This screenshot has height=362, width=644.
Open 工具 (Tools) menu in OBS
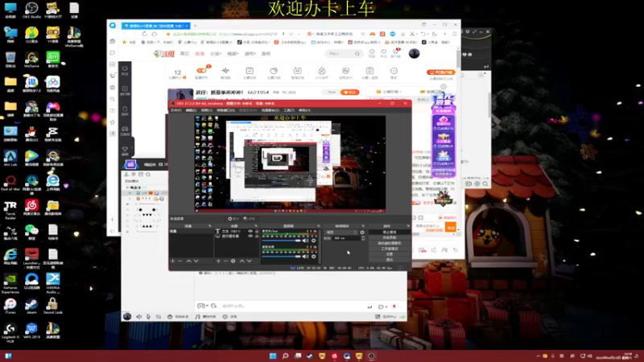(x=289, y=110)
